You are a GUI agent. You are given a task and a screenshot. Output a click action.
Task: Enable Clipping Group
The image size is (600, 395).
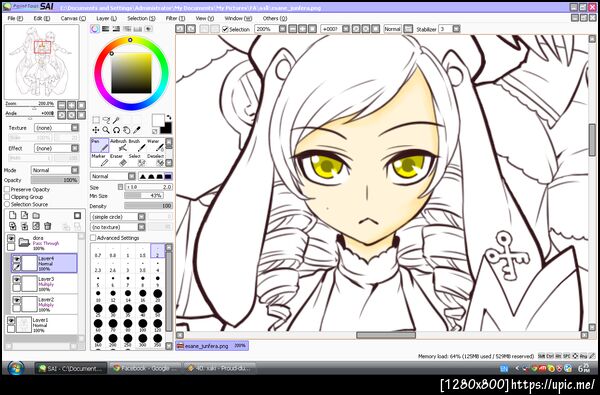click(x=7, y=197)
